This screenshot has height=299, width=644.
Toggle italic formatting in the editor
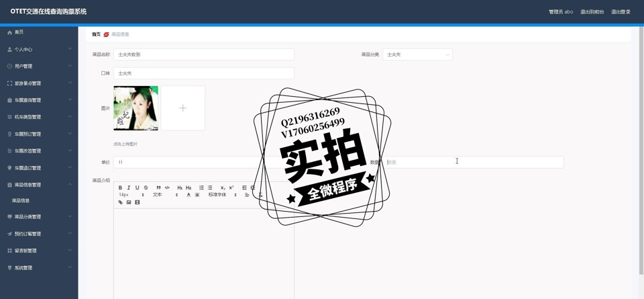129,187
